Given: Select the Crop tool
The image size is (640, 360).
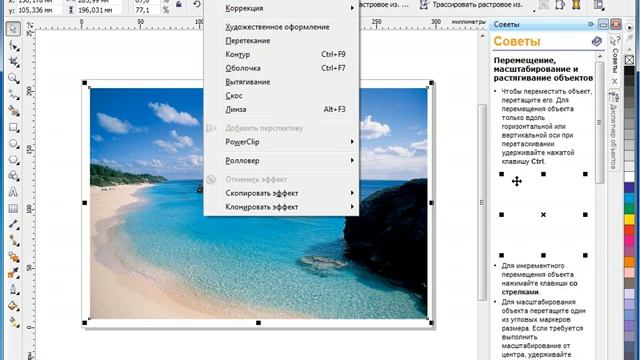Looking at the screenshot, I should (13, 62).
